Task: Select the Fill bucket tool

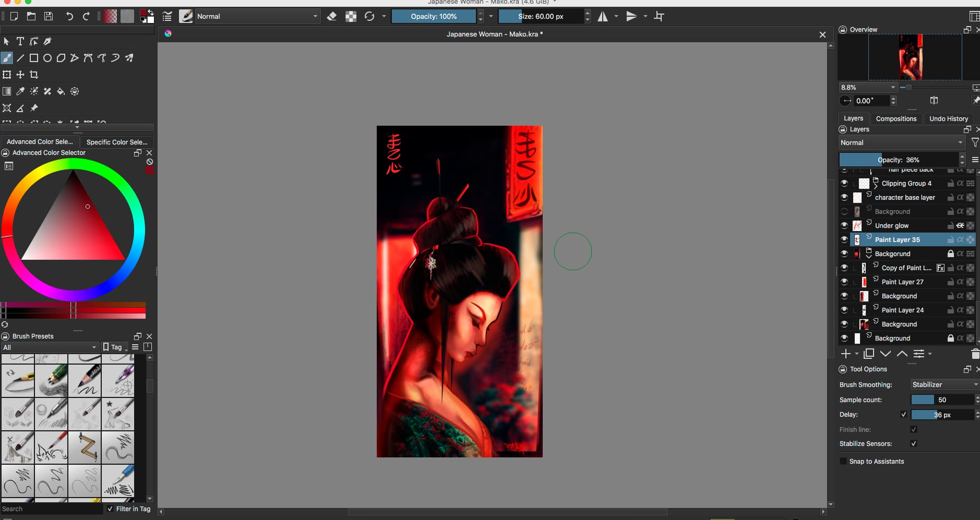Action: (x=61, y=91)
